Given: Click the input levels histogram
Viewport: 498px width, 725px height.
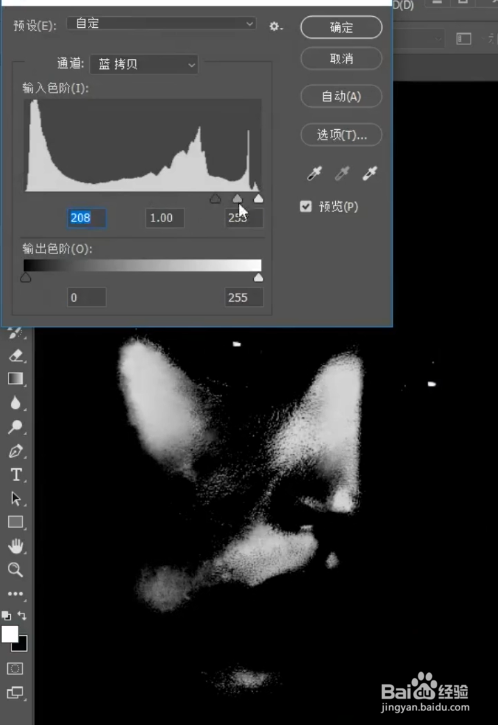Looking at the screenshot, I should (x=143, y=145).
